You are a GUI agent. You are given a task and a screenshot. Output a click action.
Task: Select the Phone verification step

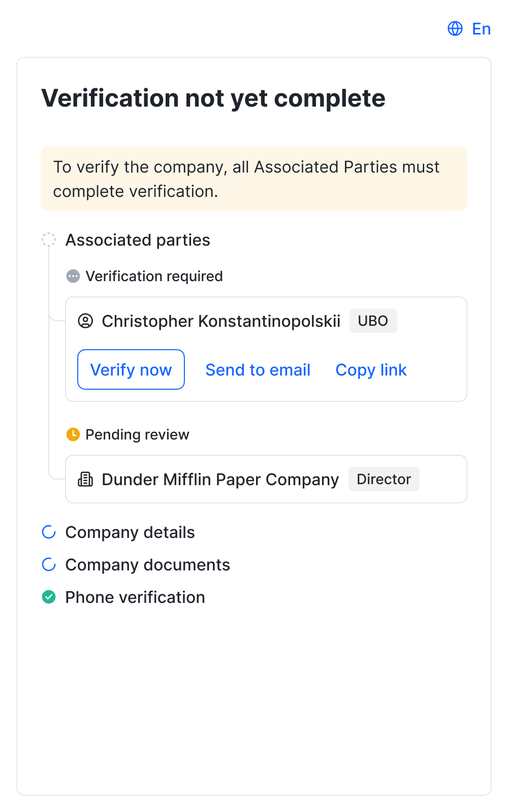(135, 597)
